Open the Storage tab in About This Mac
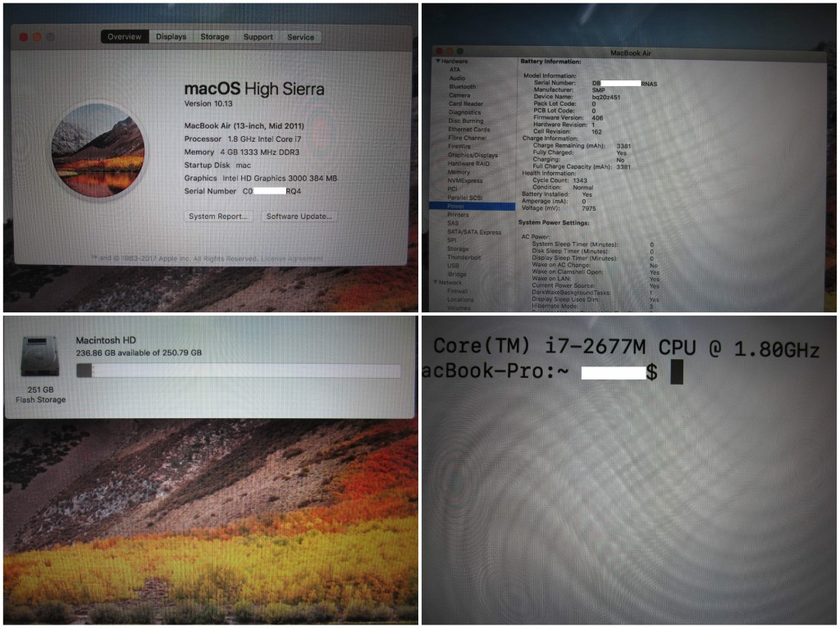This screenshot has width=840, height=628. (x=215, y=37)
